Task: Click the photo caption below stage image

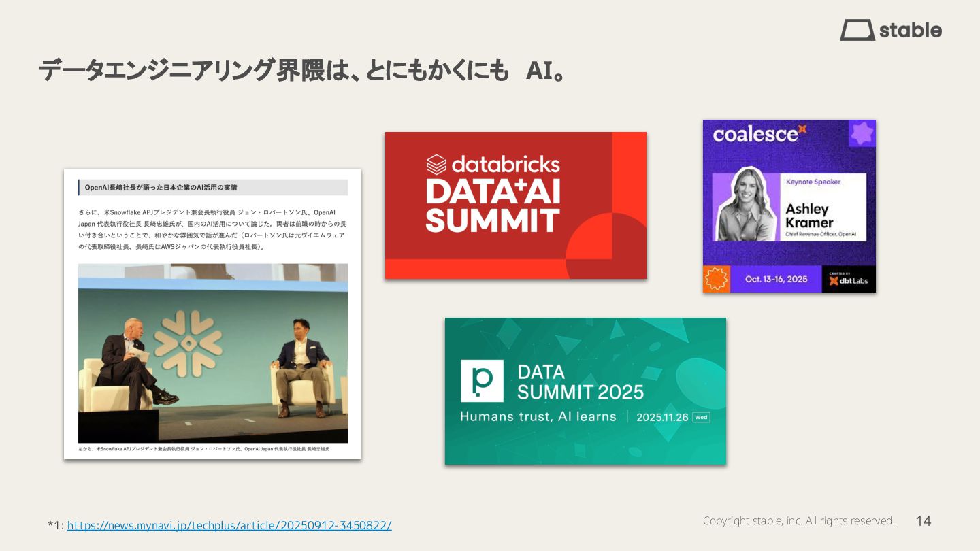Action: 203,449
